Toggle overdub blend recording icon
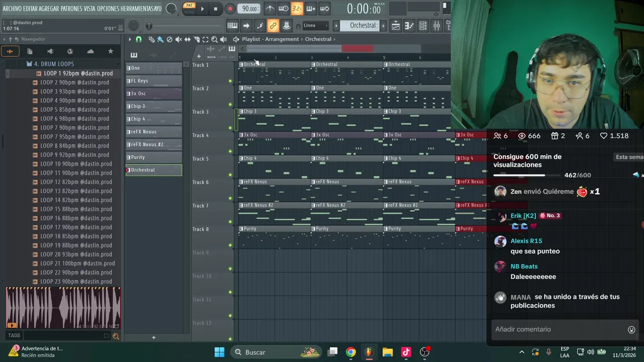This screenshot has height=362, width=644. pyautogui.click(x=311, y=9)
